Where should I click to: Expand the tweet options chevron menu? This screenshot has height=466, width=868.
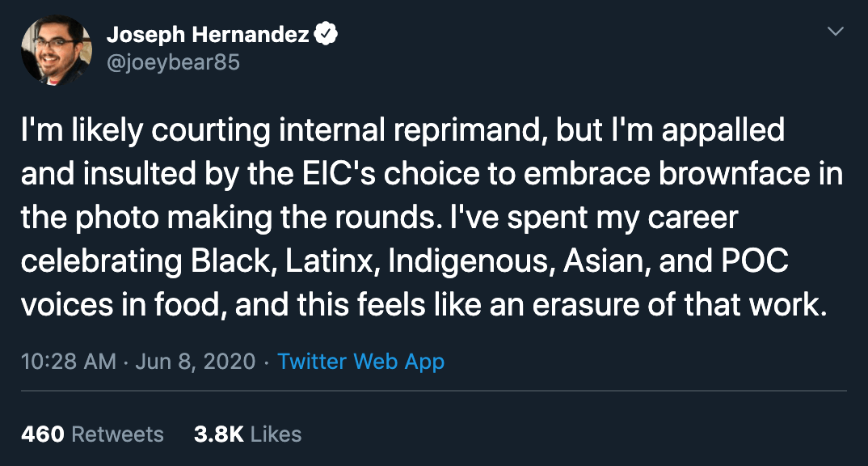click(835, 31)
